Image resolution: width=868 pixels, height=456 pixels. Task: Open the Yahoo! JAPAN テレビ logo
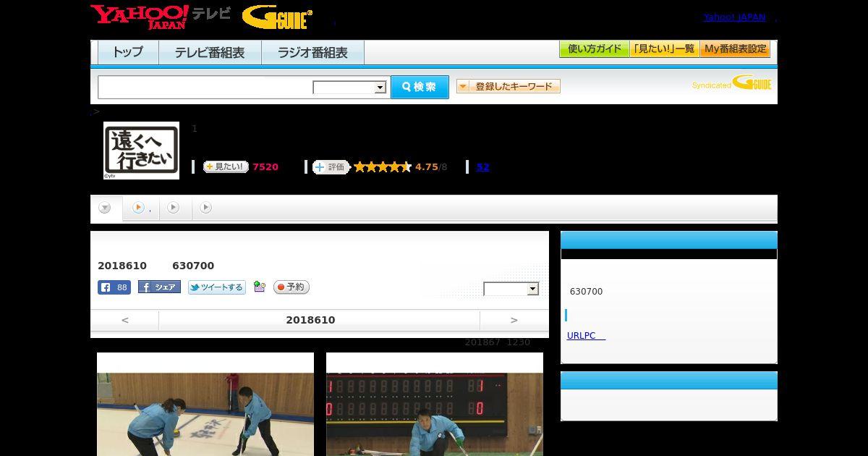(x=161, y=17)
